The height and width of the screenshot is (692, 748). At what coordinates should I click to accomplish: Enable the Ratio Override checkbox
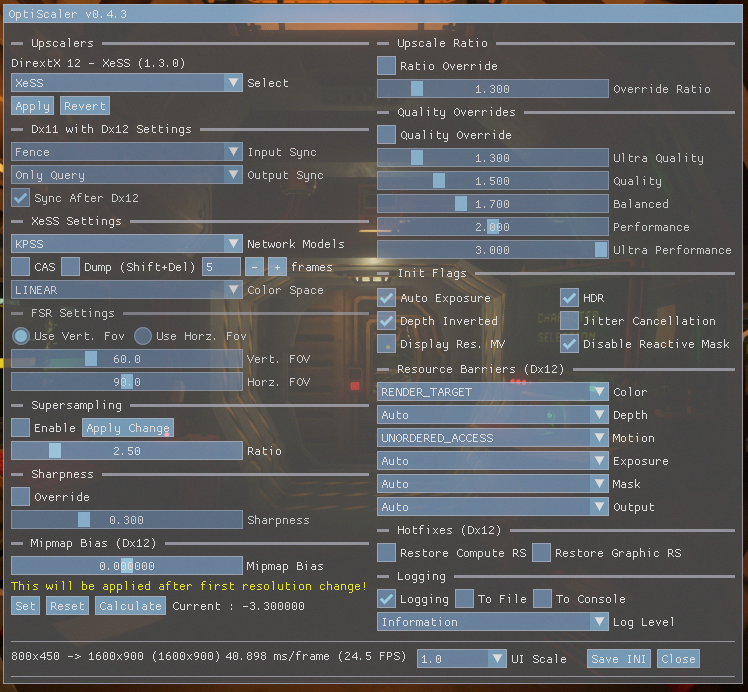pyautogui.click(x=386, y=66)
